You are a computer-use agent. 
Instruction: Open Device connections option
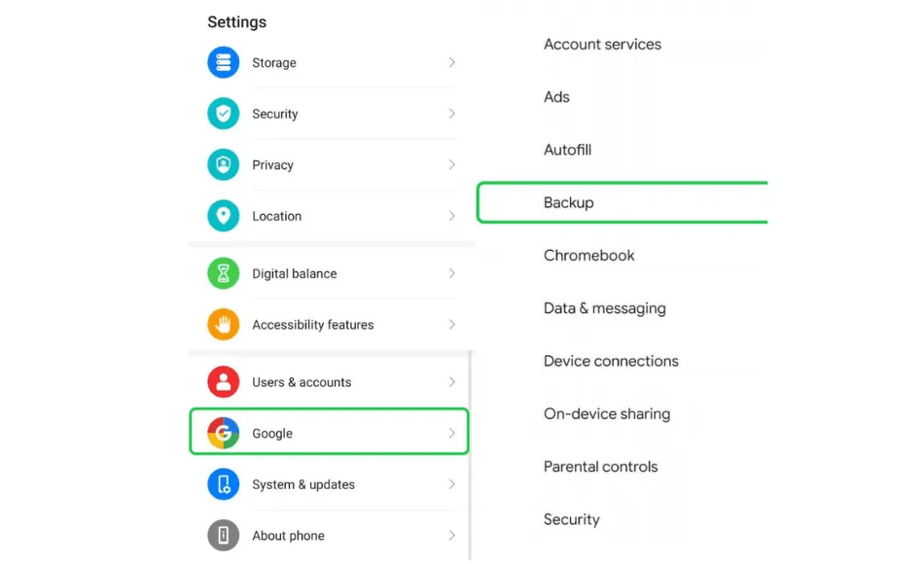pyautogui.click(x=611, y=361)
